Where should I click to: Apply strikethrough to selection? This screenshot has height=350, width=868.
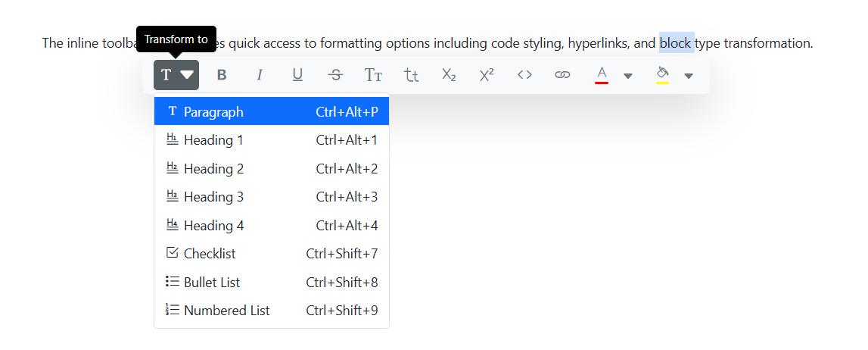coord(335,75)
